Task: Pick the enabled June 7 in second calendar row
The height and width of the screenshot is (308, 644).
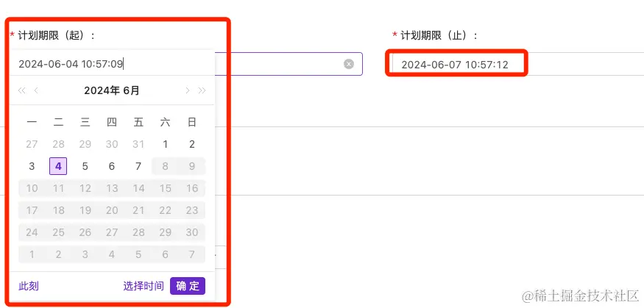Action: 138,166
